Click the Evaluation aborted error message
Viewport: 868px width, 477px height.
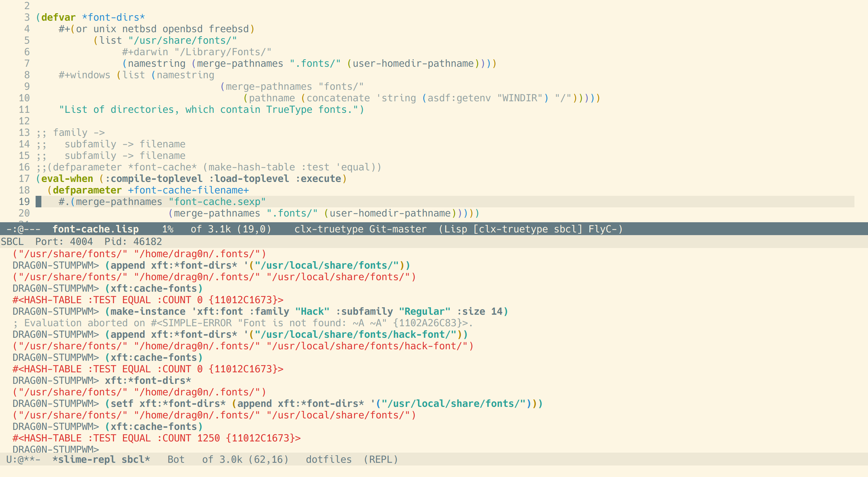pos(243,323)
